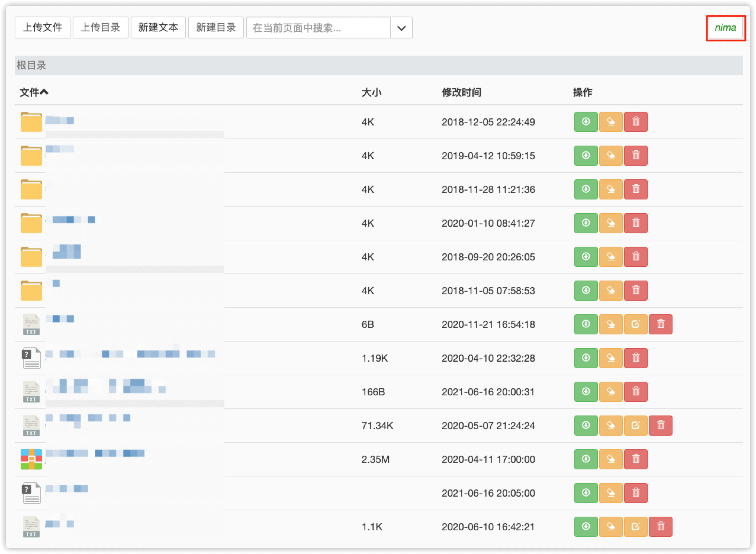
Task: Click the 上传目录 button
Action: click(x=100, y=28)
